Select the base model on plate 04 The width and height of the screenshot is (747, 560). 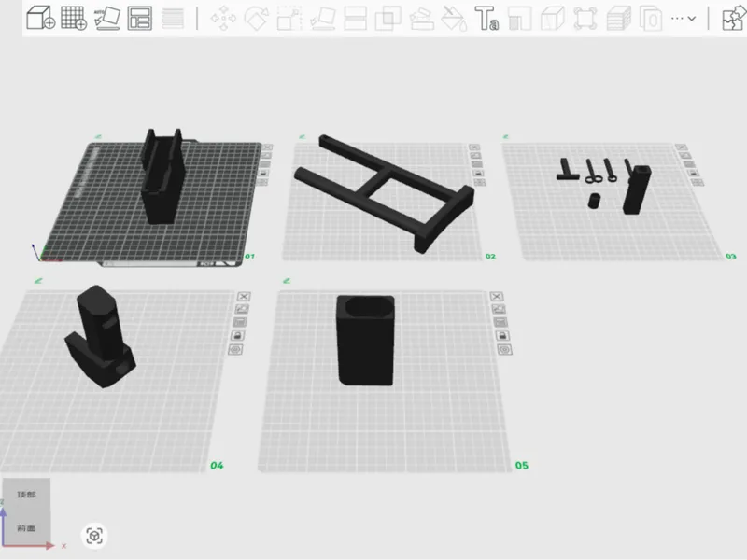(100, 336)
